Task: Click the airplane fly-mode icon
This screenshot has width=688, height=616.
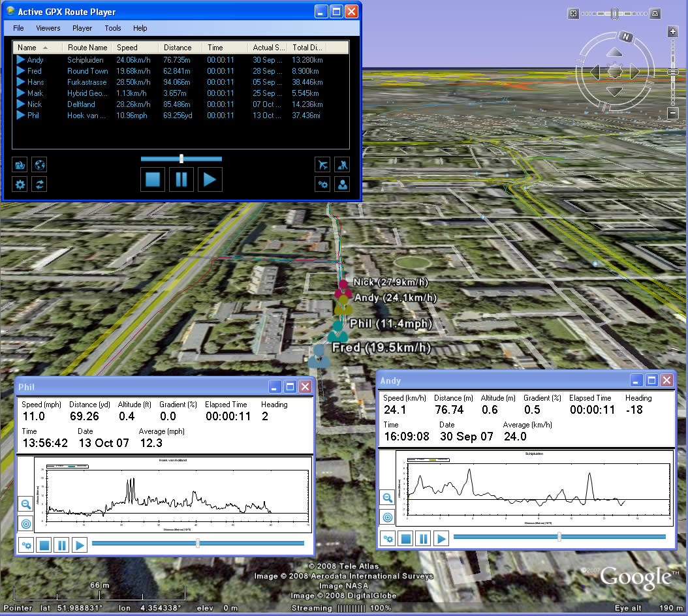Action: point(322,164)
